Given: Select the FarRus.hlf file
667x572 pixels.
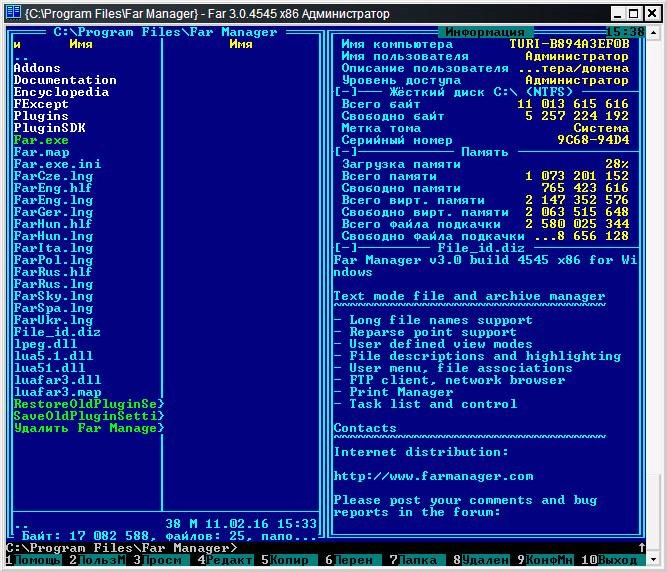Looking at the screenshot, I should (53, 272).
